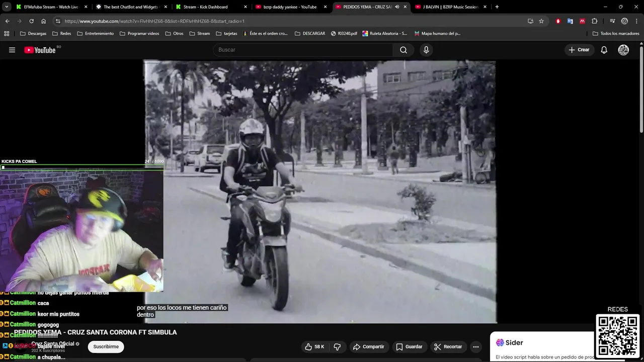The height and width of the screenshot is (362, 644).
Task: Reload the page with refresh icon
Action: (31, 21)
